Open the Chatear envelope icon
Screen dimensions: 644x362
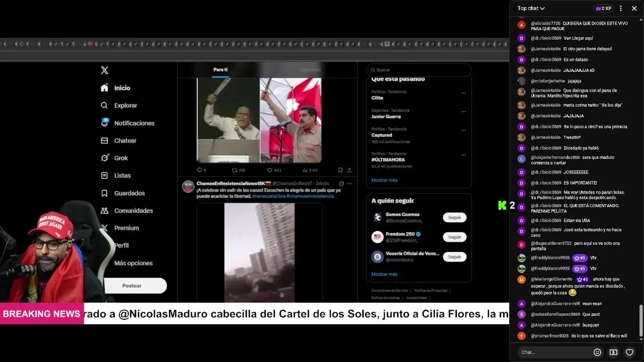tap(104, 141)
